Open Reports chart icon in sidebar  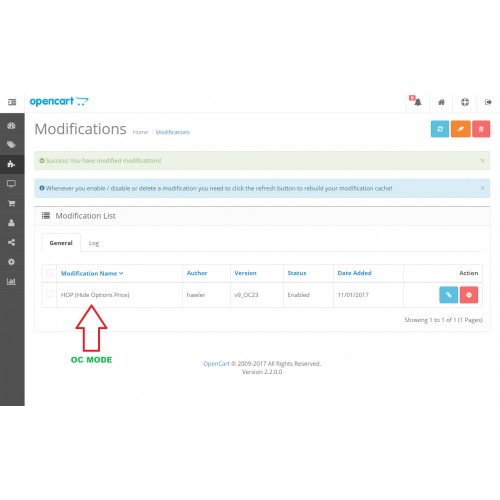[x=11, y=281]
